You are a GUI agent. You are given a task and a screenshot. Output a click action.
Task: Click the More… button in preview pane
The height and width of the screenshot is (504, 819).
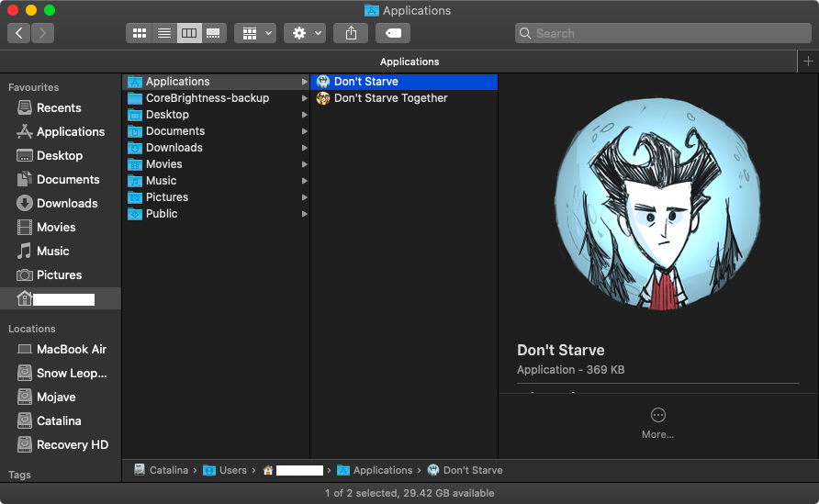click(x=657, y=423)
